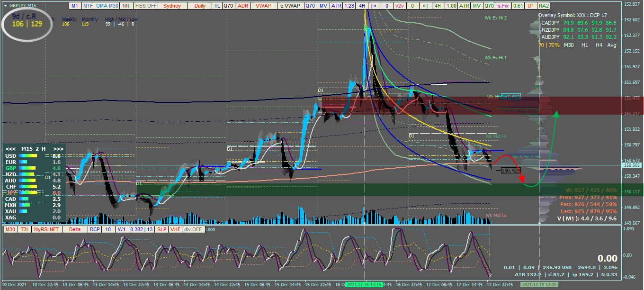Image resolution: width=644 pixels, height=290 pixels.
Task: Click the Wk Hi 151.401 level label
Action: tap(504, 96)
